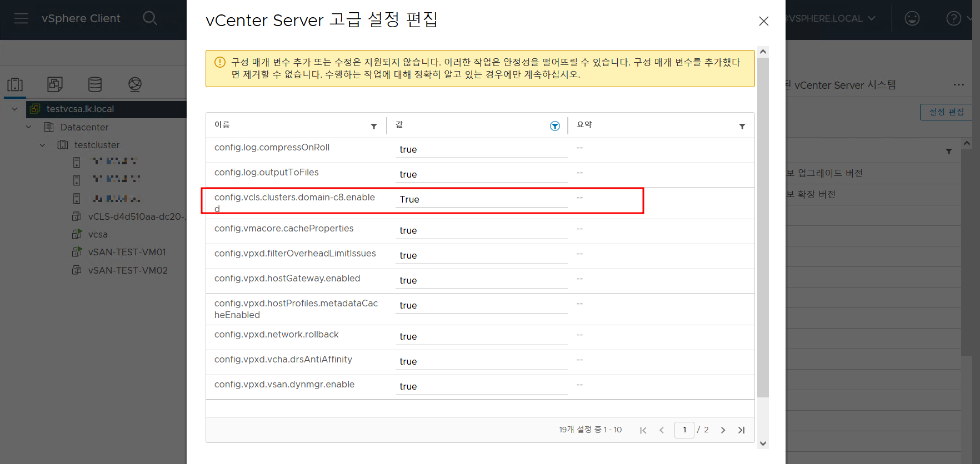Filter the 이름 column

(374, 127)
